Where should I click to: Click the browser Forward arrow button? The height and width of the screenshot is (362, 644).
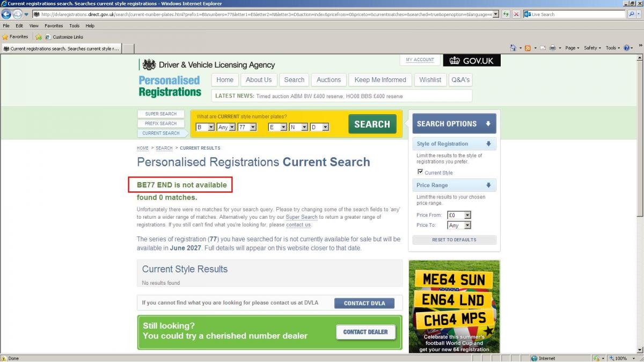(17, 14)
